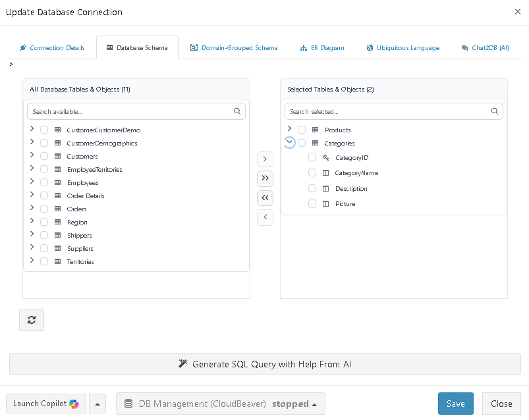Image resolution: width=529 pixels, height=420 pixels.
Task: Check the CustomerCustomerDemo table checkbox
Action: click(x=44, y=130)
